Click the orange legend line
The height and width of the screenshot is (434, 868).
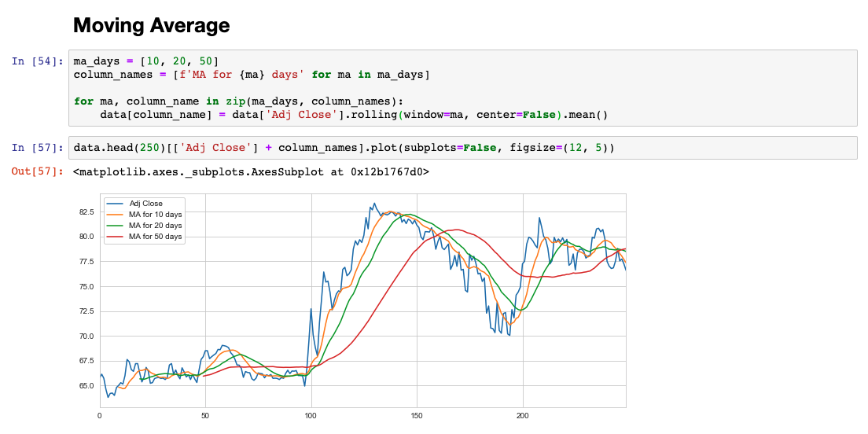pyautogui.click(x=116, y=215)
